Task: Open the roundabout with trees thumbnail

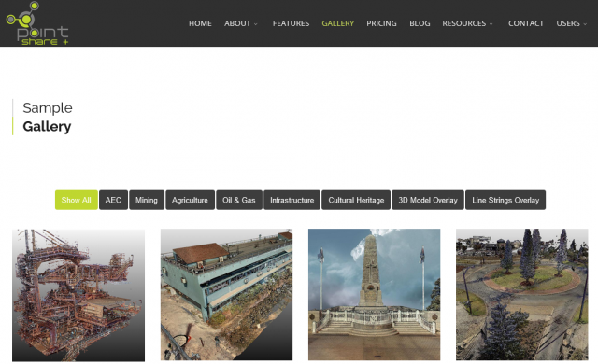Action: [522, 295]
